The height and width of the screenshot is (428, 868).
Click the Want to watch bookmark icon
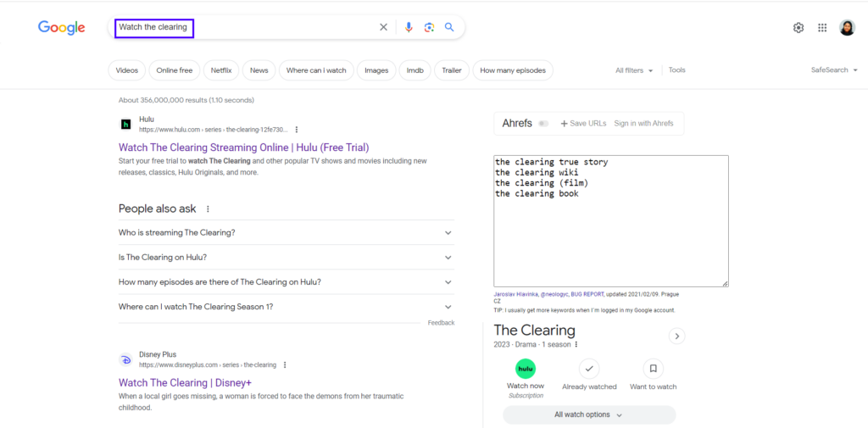pos(654,369)
